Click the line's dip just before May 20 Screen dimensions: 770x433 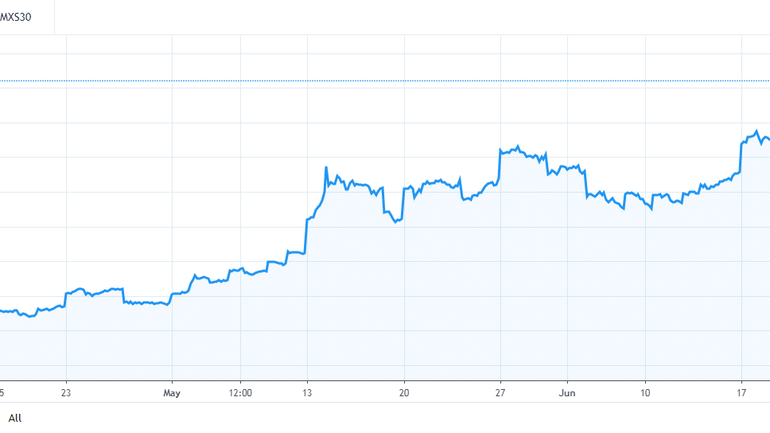coord(396,221)
